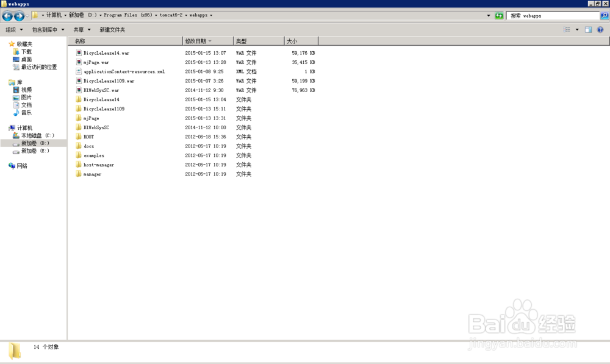Select the BicycleLease1109 folder icon

[x=79, y=109]
